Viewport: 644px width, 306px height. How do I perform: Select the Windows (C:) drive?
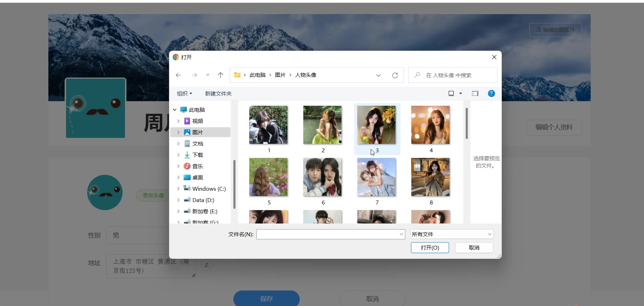[x=209, y=189]
